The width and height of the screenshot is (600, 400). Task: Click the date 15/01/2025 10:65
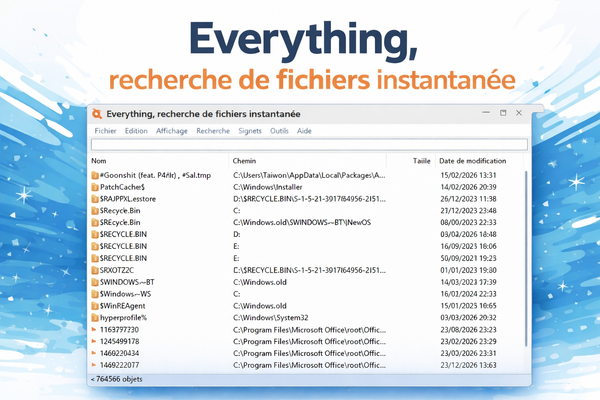point(468,306)
